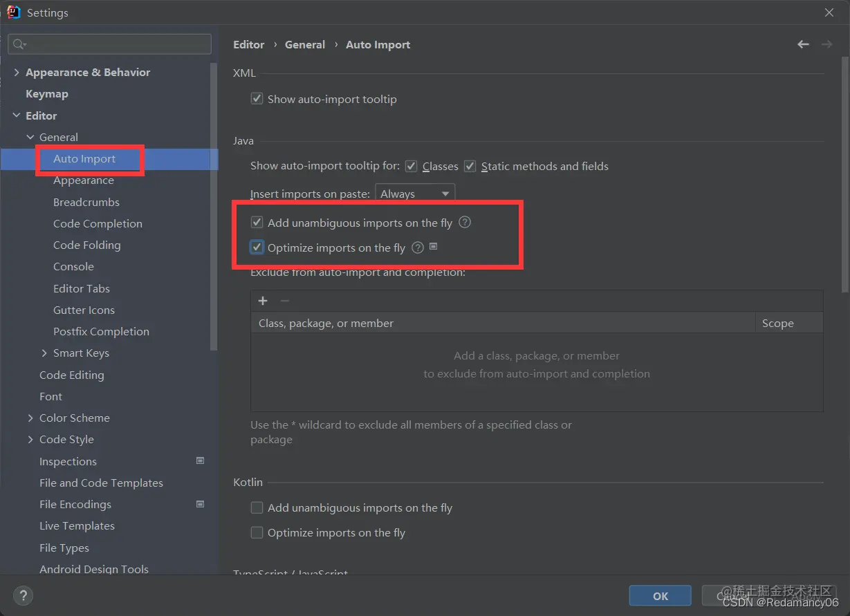850x616 pixels.
Task: Expand Code Style node
Action: [30, 439]
